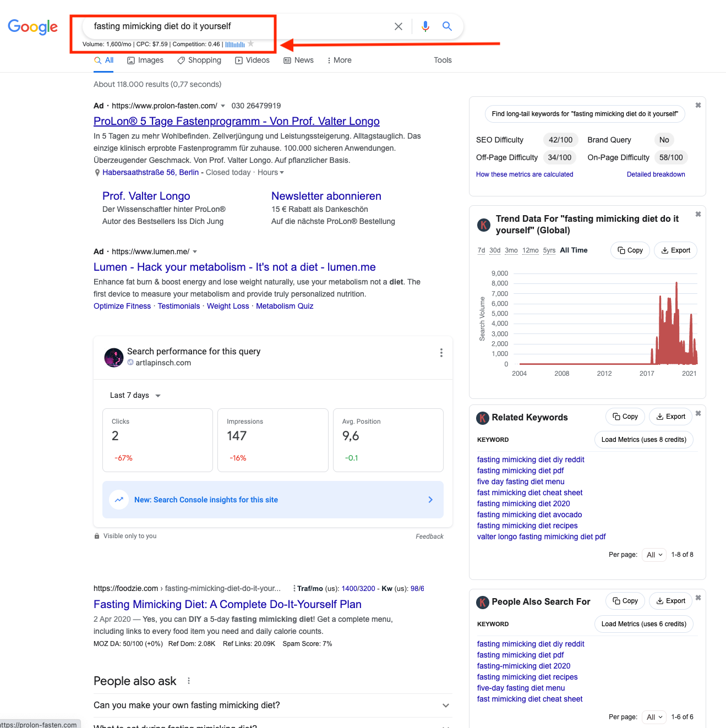The height and width of the screenshot is (728, 726).
Task: Select the 12mo trend range
Action: pyautogui.click(x=531, y=250)
